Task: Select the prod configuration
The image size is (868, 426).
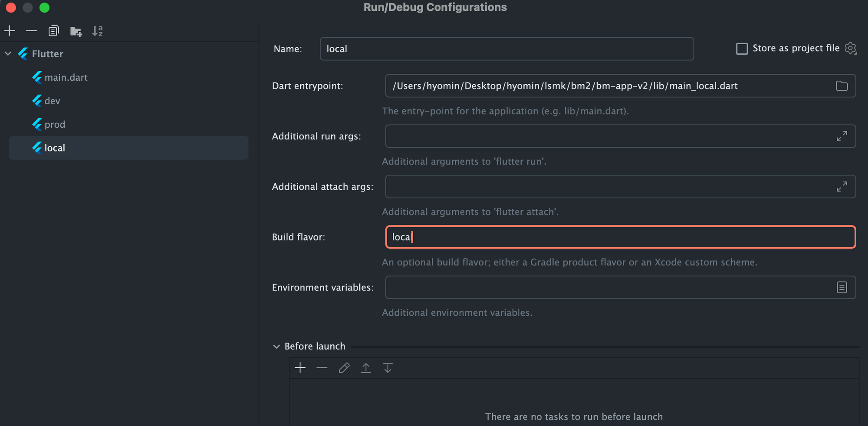Action: pyautogui.click(x=129, y=124)
